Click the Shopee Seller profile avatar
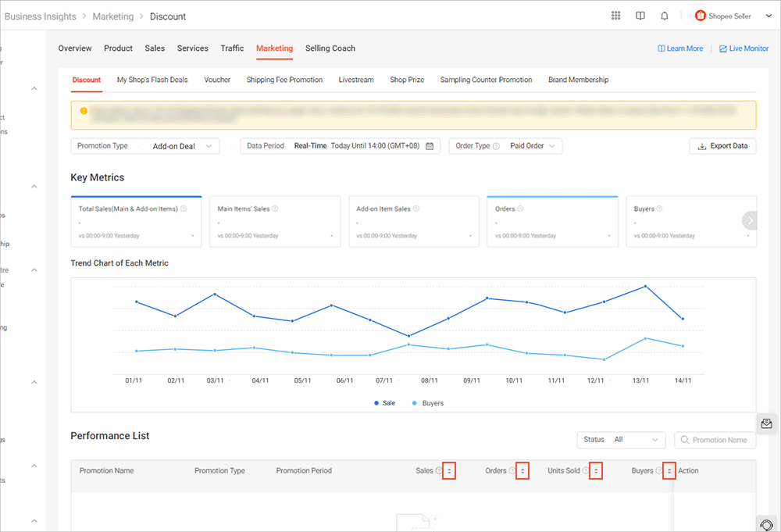Viewport: 781px width, 532px height. 699,15
